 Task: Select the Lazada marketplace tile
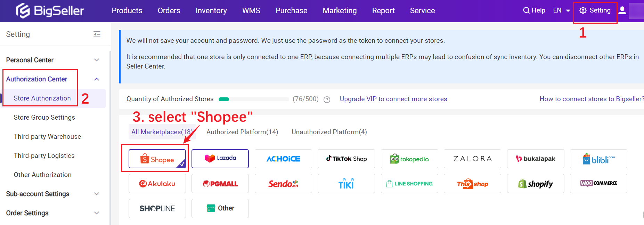[220, 159]
